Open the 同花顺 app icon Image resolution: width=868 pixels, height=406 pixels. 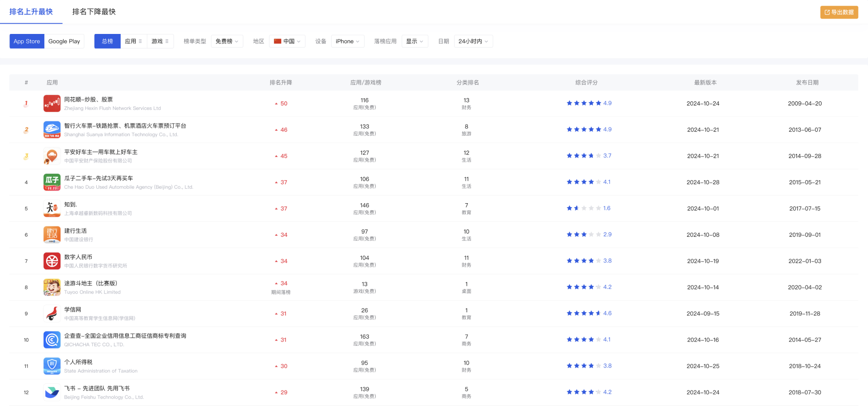[x=52, y=103]
